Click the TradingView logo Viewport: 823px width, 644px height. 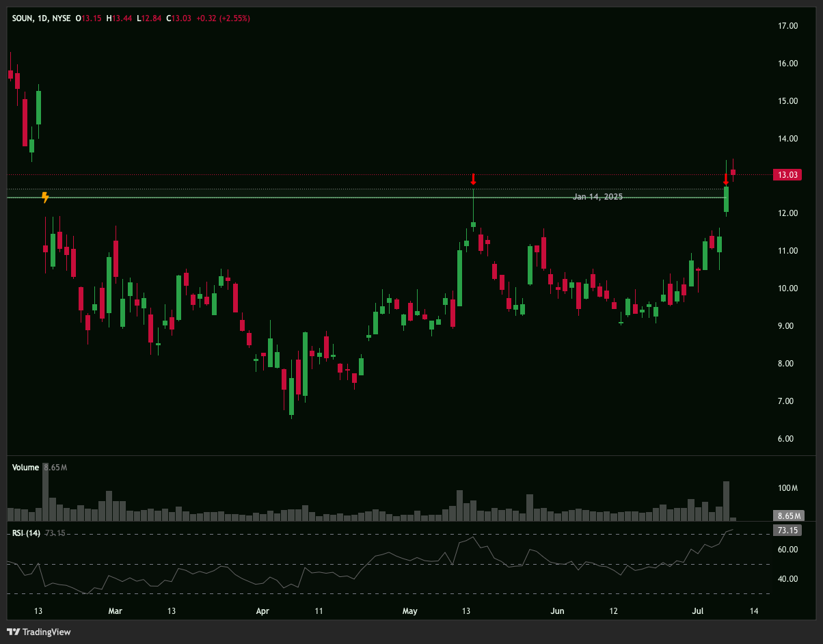pyautogui.click(x=39, y=632)
